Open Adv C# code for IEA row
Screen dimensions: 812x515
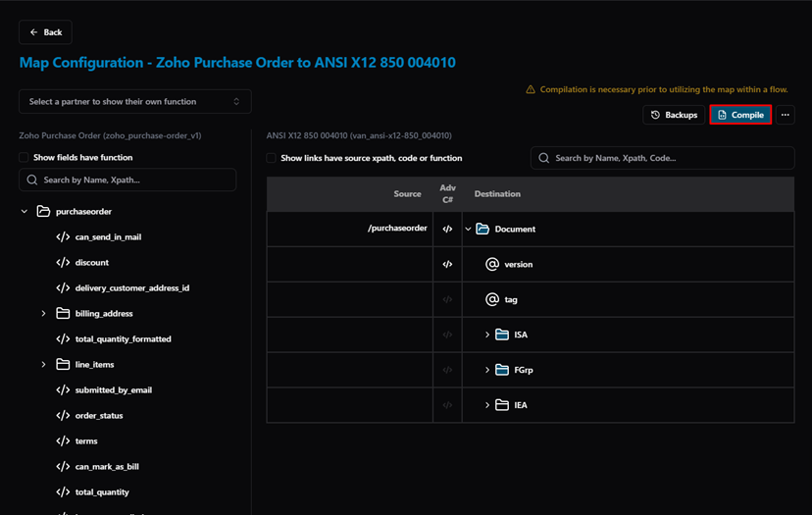point(447,405)
